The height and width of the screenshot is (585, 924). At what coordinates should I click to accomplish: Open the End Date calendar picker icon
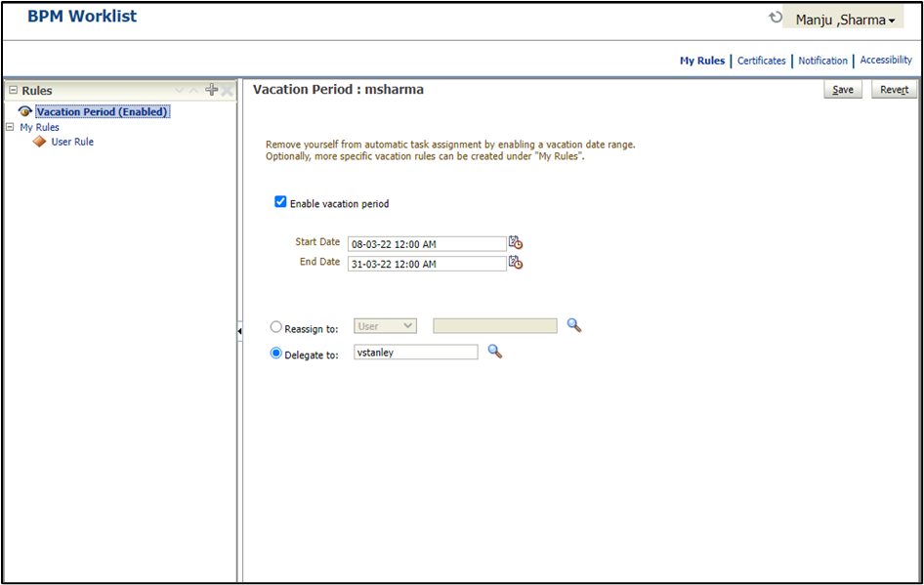point(516,263)
